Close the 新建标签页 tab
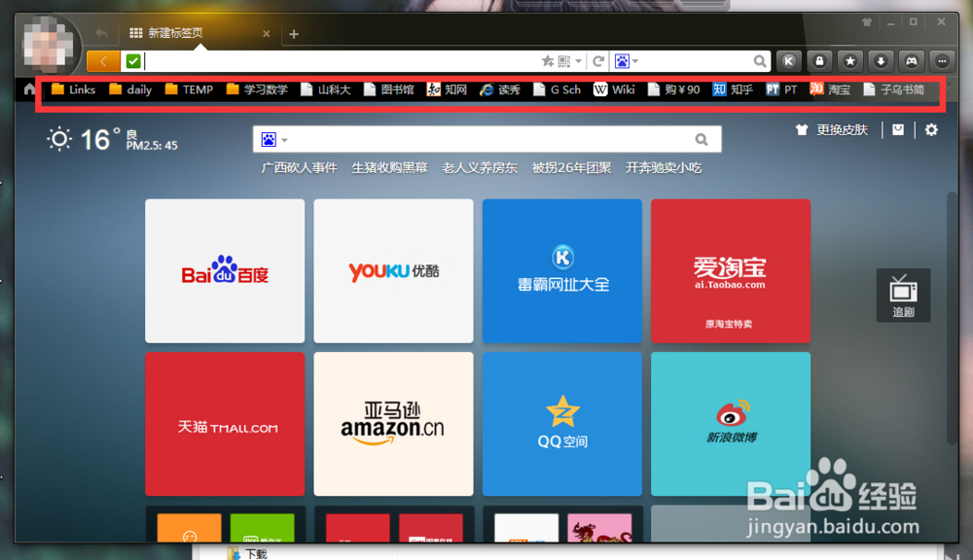973x560 pixels. [267, 33]
